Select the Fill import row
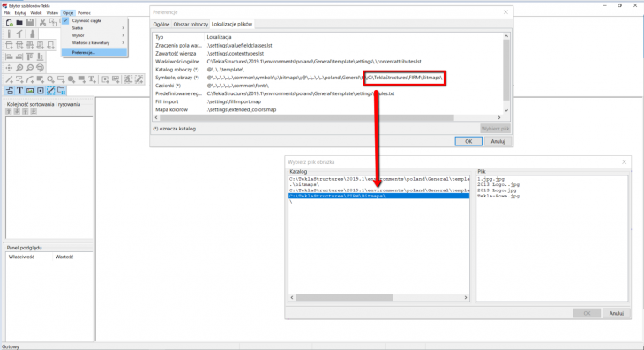Screen dimensions: 644x350 point(328,101)
